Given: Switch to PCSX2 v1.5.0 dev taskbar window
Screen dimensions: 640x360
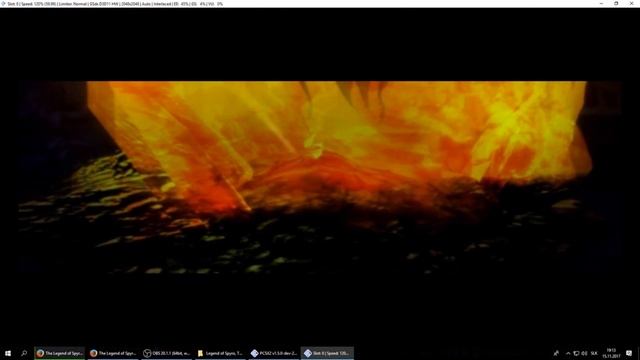Looking at the screenshot, I should (x=273, y=353).
